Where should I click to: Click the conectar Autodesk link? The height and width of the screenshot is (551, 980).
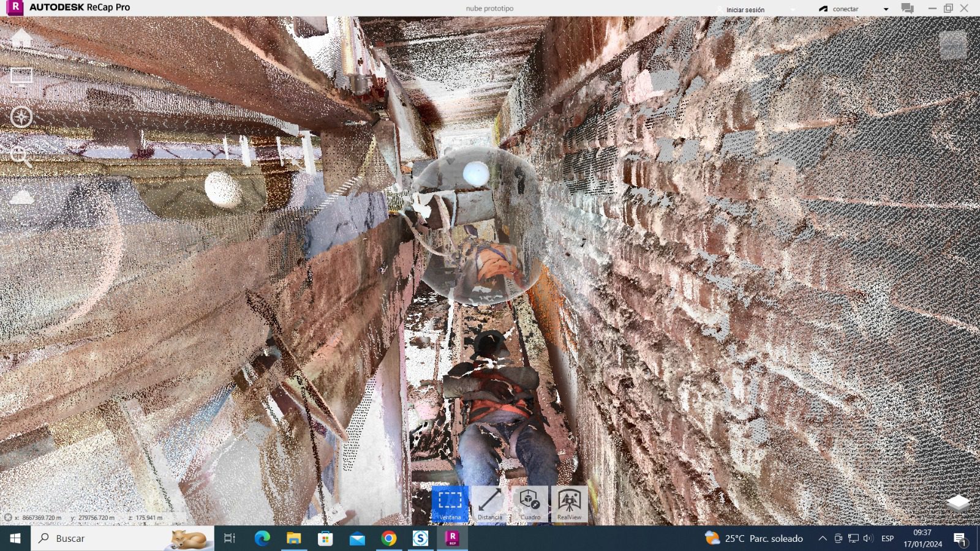pyautogui.click(x=845, y=9)
